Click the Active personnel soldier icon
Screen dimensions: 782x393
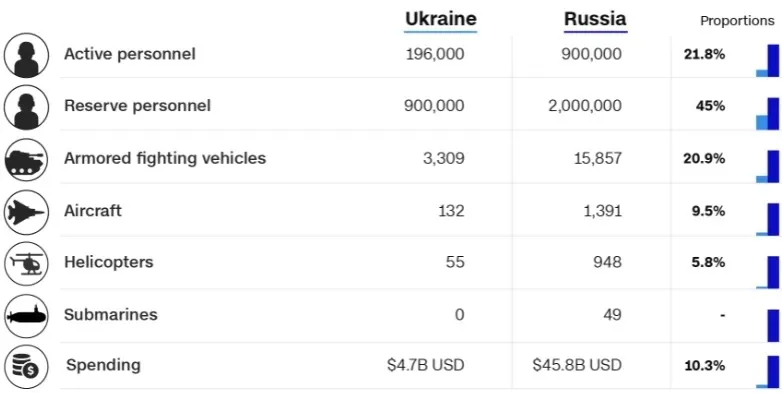pos(26,55)
